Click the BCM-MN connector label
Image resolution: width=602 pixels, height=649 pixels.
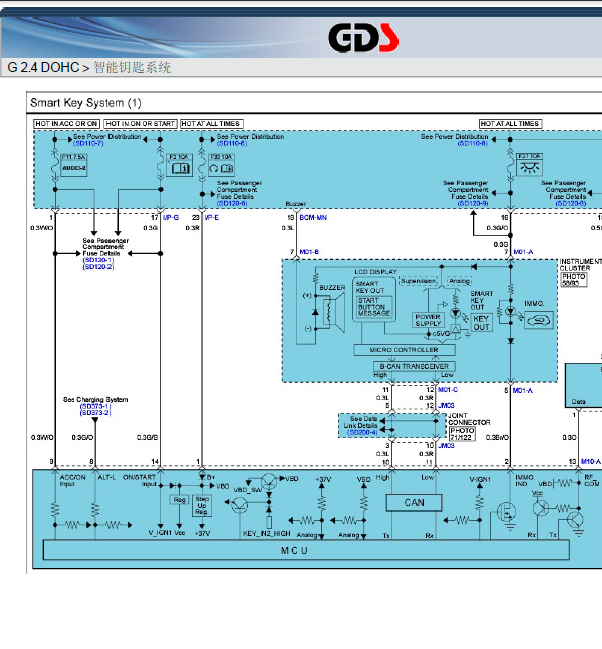313,217
